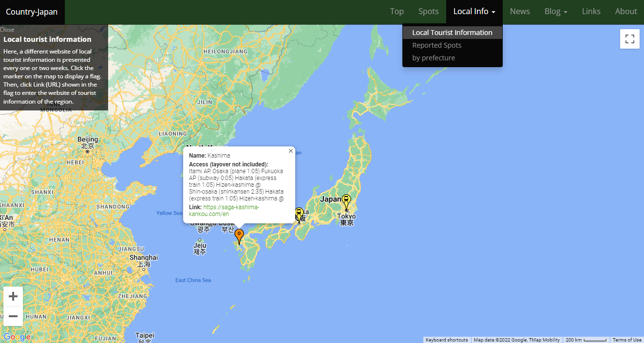Close the Kashima info window

(x=290, y=151)
